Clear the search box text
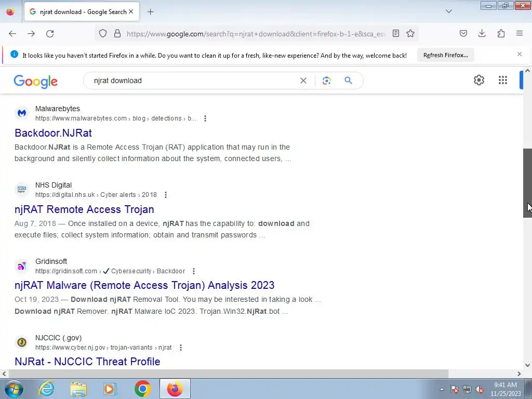Image resolution: width=532 pixels, height=399 pixels. (303, 81)
